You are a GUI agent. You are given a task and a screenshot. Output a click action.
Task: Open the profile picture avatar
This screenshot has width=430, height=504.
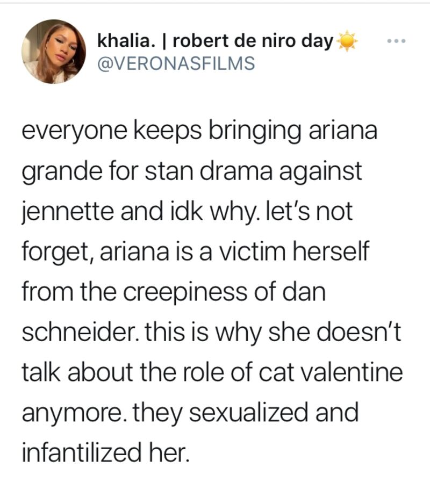coord(53,52)
